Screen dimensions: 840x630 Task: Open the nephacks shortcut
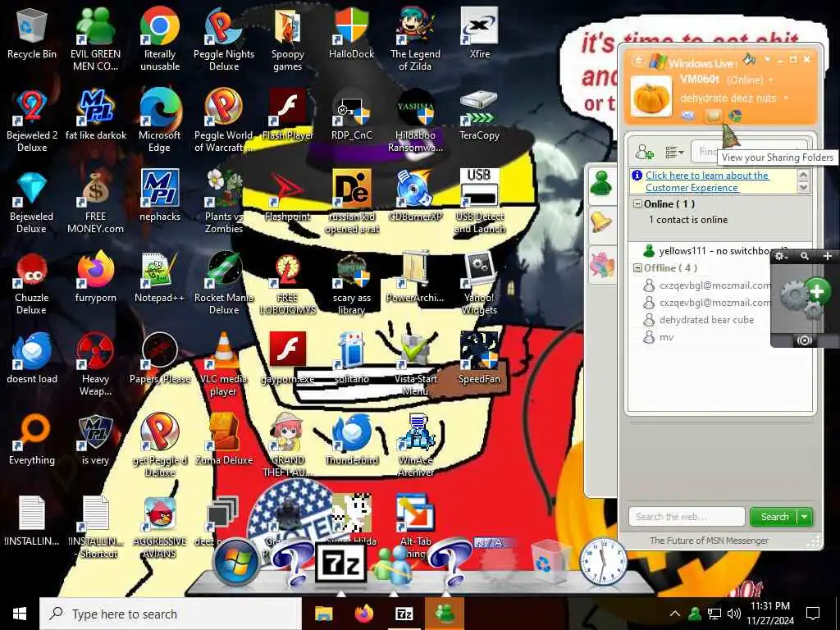point(160,196)
